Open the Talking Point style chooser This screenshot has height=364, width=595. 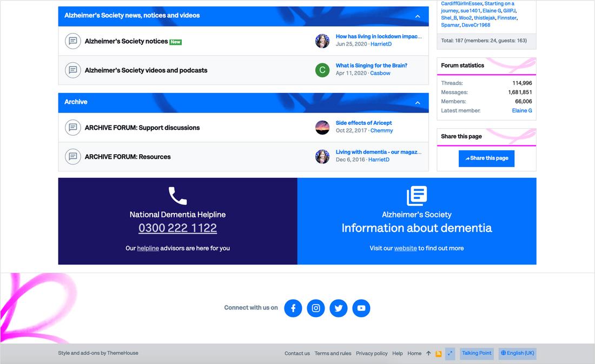477,353
